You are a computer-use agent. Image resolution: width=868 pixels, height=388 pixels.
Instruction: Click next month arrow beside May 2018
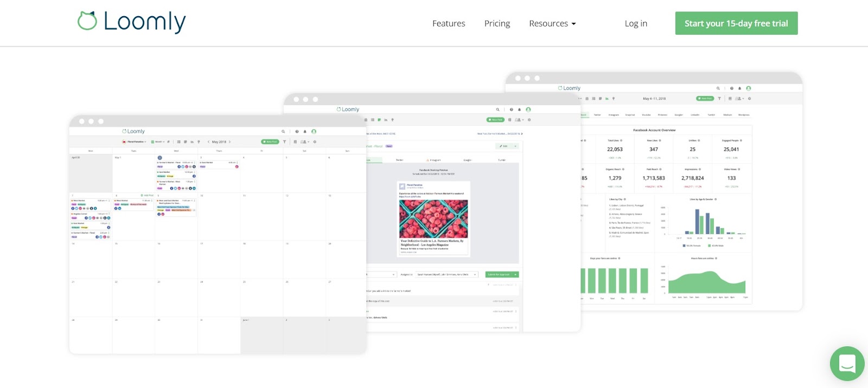(x=230, y=142)
